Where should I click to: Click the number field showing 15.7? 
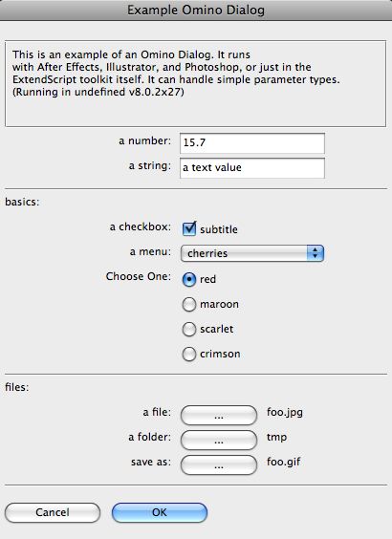[x=252, y=143]
